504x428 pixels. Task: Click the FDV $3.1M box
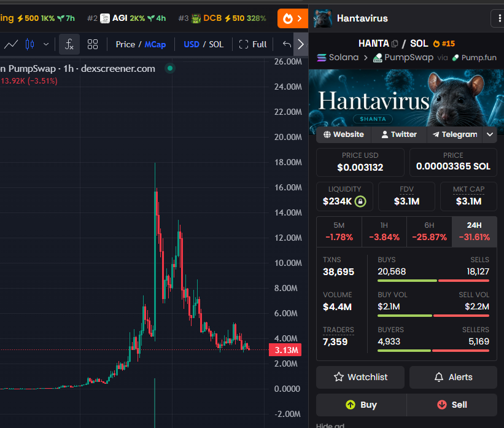coord(406,196)
